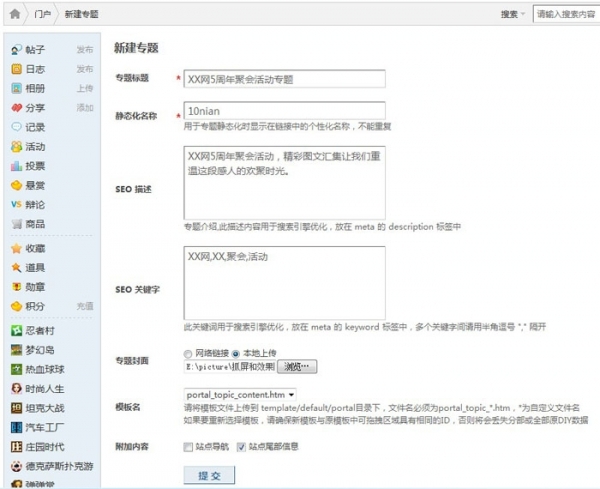Open 帖子 from the sidebar

pyautogui.click(x=34, y=49)
